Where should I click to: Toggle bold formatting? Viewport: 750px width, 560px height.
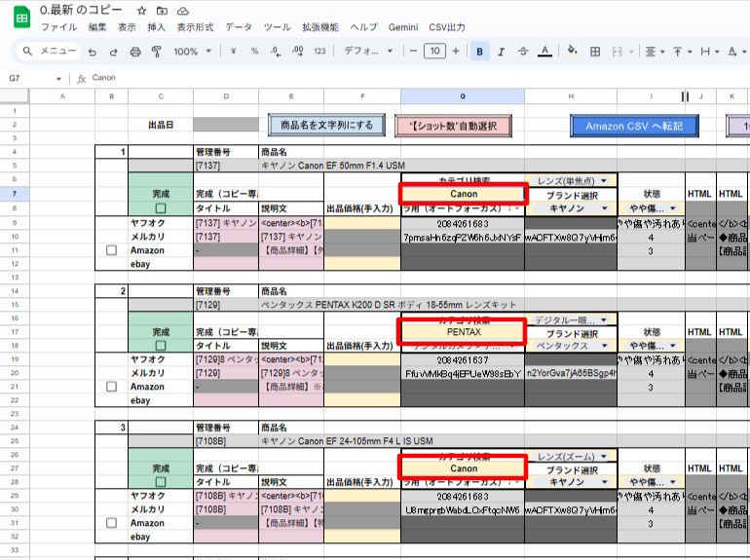(x=480, y=51)
